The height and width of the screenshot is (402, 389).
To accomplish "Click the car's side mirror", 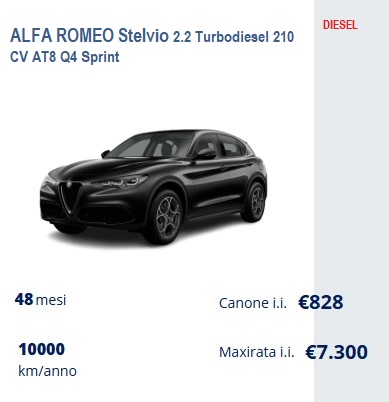I will click(x=205, y=154).
